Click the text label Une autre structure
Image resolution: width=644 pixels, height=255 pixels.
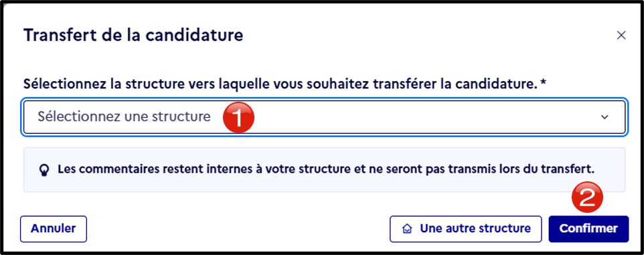475,229
